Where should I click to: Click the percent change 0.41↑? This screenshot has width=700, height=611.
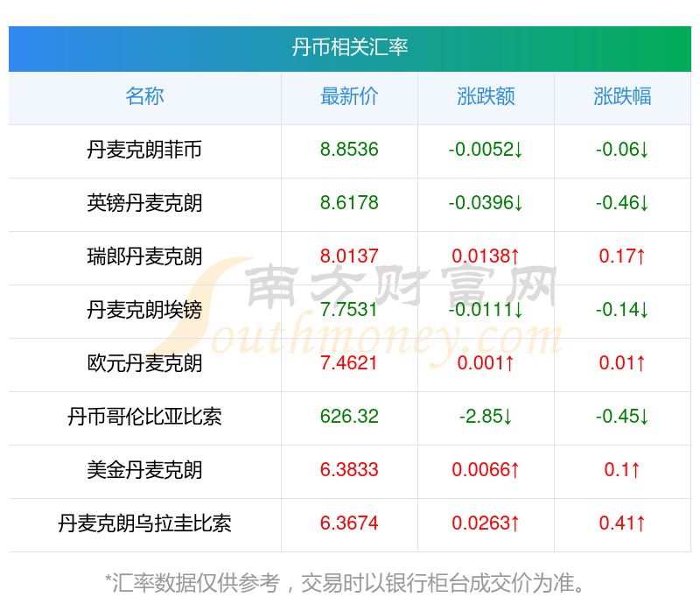622,523
